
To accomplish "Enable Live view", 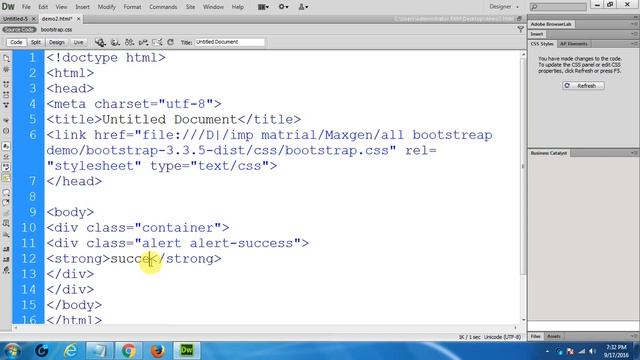I will pyautogui.click(x=78, y=42).
